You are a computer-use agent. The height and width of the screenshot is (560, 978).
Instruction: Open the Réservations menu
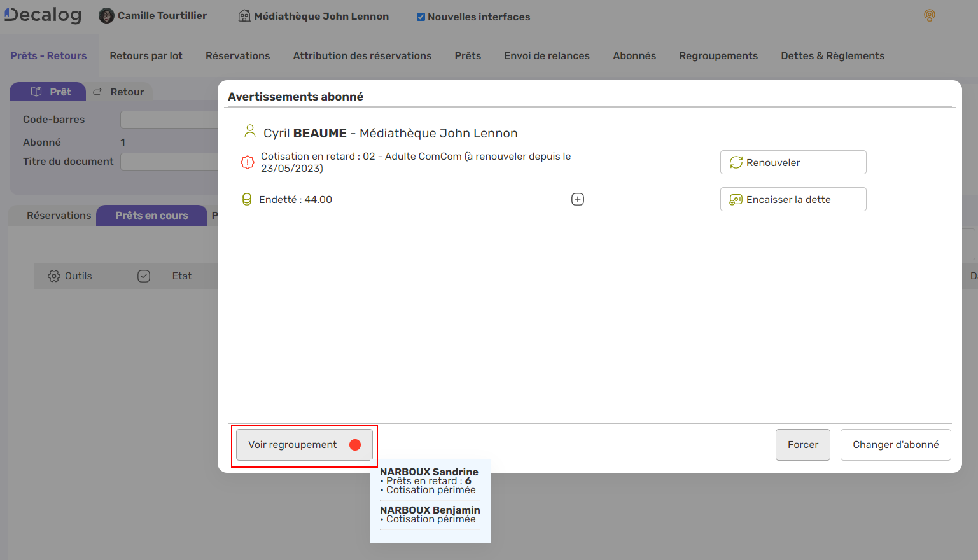(237, 56)
